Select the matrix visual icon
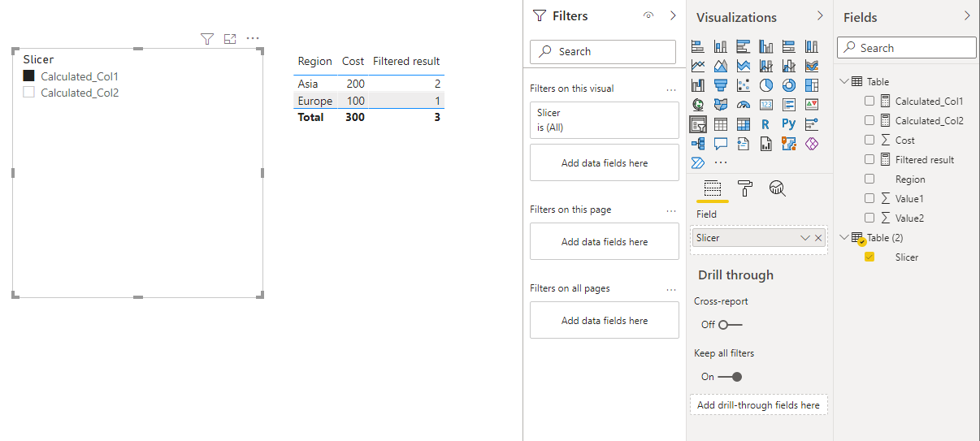The image size is (980, 441). click(744, 124)
